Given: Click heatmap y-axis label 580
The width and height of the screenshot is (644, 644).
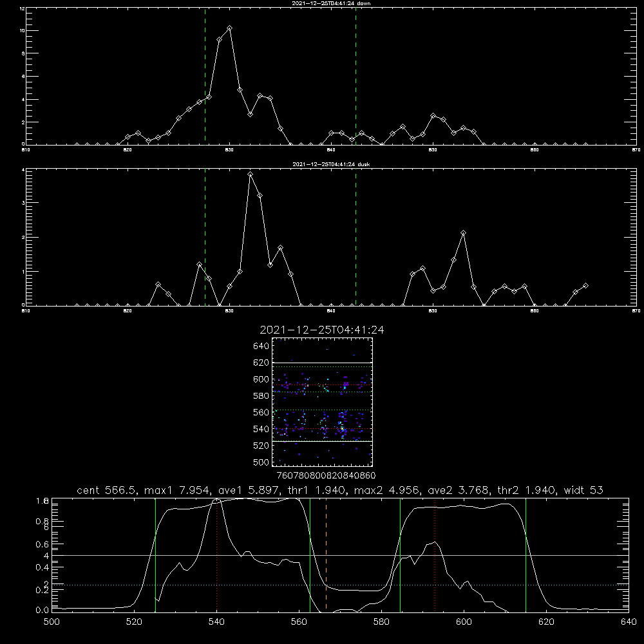Looking at the screenshot, I should coord(261,396).
